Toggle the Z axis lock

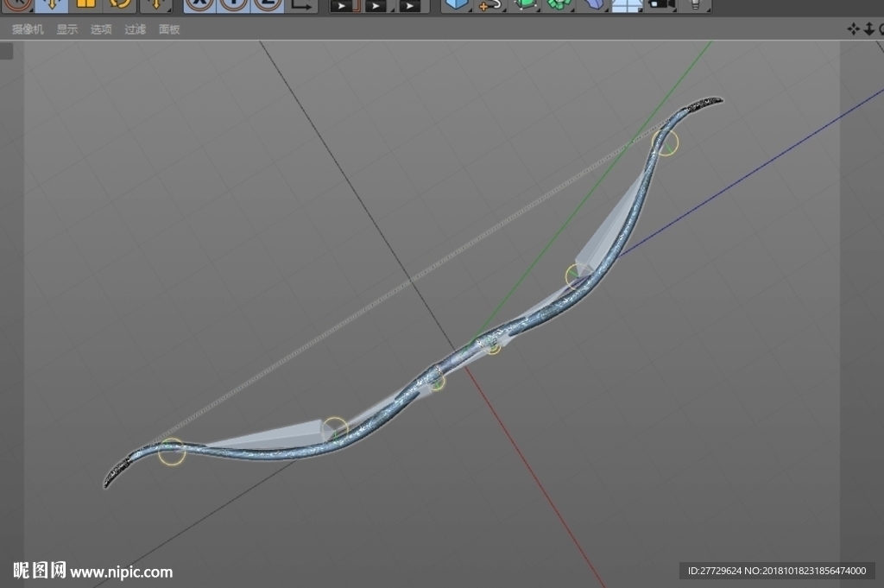click(x=268, y=5)
